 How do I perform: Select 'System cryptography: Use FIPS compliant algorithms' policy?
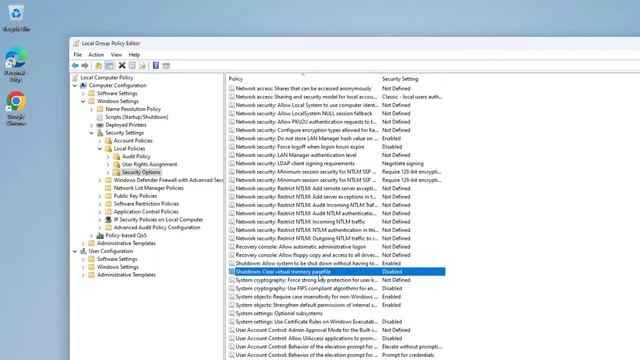tap(306, 289)
